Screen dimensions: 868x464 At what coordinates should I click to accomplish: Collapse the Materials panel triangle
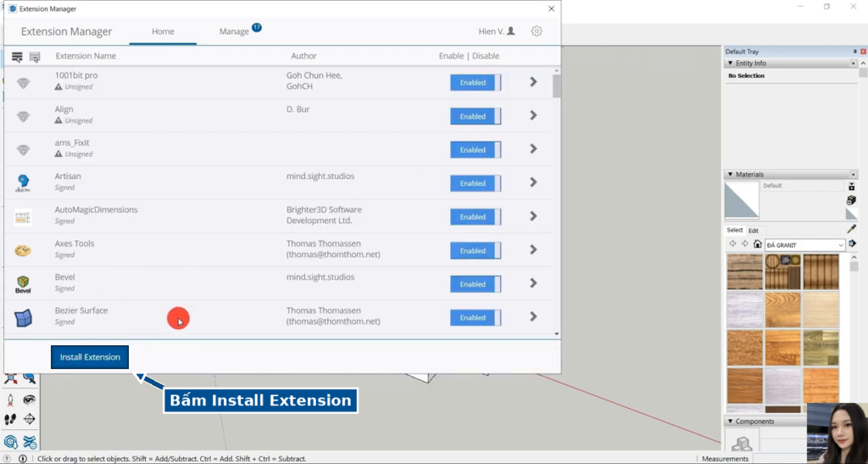pos(730,175)
